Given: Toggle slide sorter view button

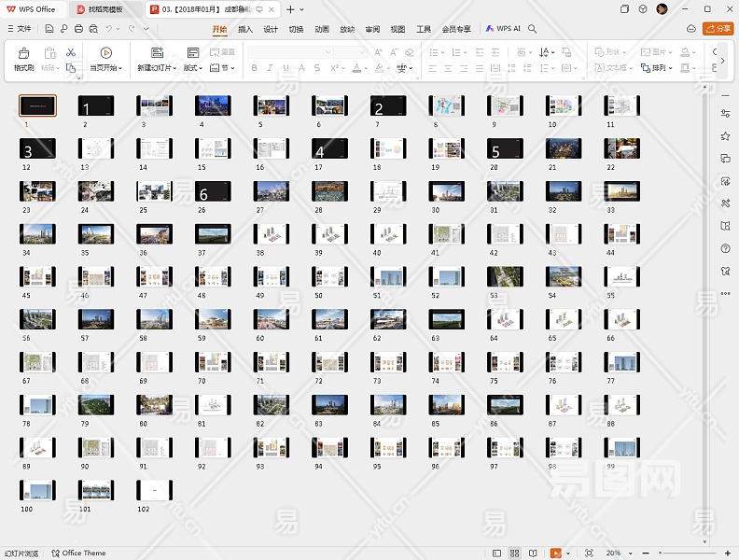Looking at the screenshot, I should [x=514, y=553].
